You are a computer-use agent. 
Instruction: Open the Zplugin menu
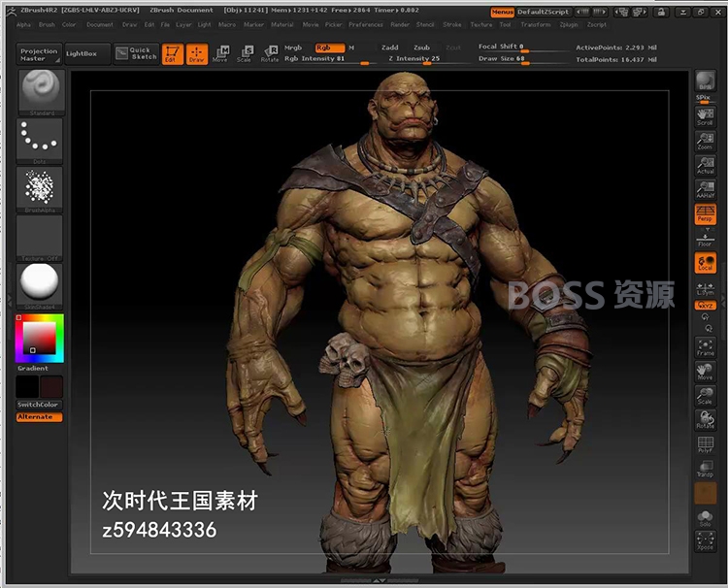point(569,24)
